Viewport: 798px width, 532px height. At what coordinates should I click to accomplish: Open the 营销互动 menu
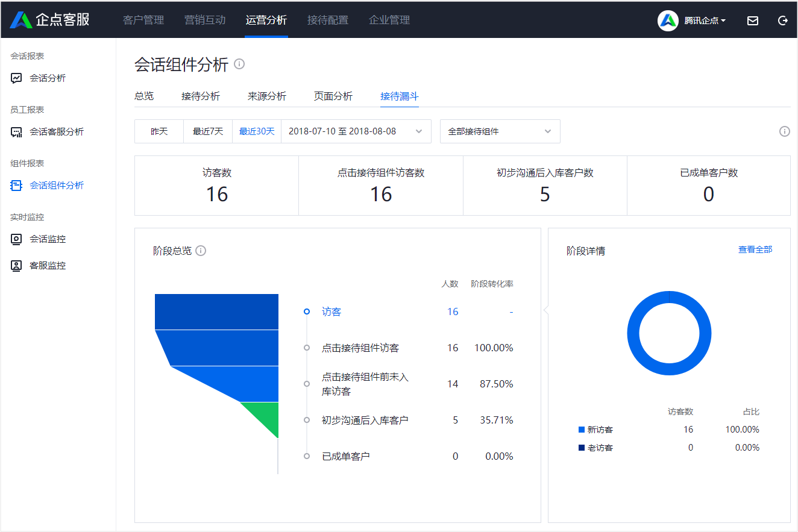205,20
